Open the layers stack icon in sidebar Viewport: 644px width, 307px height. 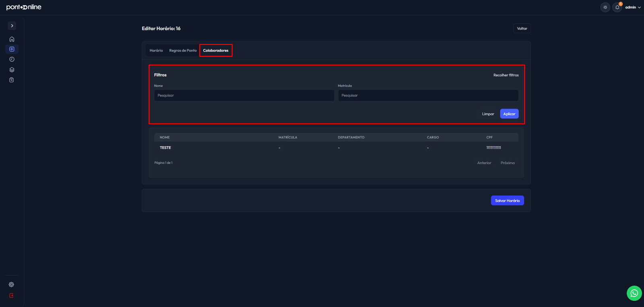click(x=12, y=70)
